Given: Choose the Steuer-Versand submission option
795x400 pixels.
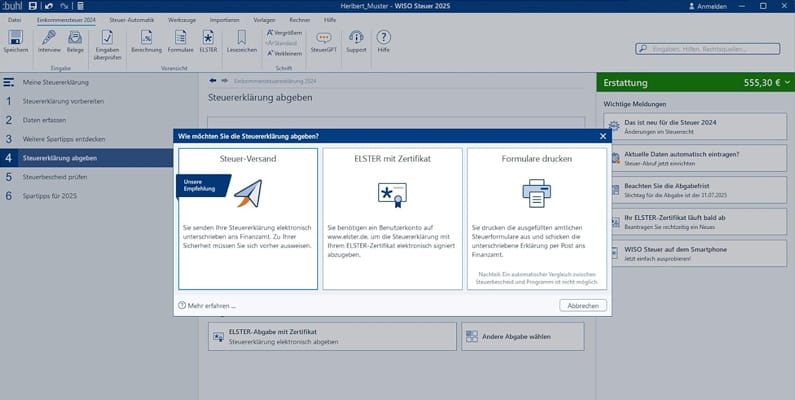Looking at the screenshot, I should [248, 218].
